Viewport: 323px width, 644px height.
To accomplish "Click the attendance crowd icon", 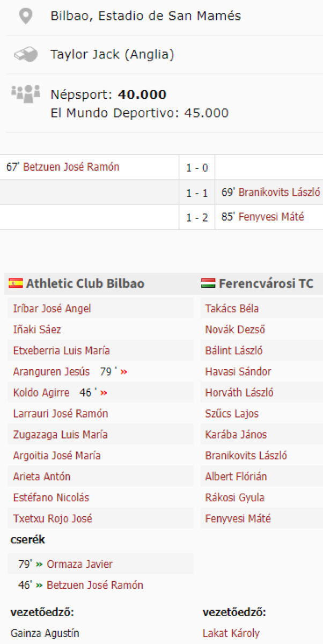I will [25, 93].
